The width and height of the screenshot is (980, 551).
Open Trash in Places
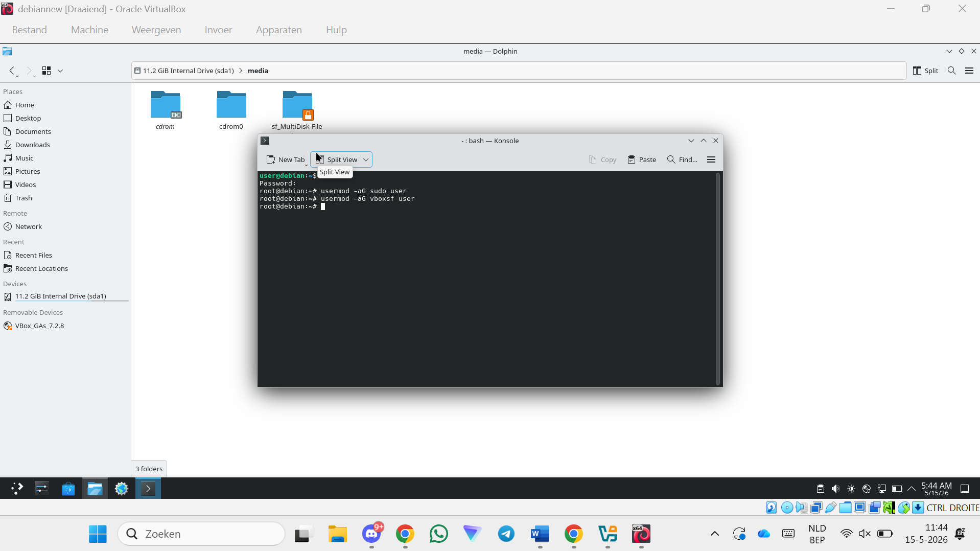pyautogui.click(x=24, y=198)
